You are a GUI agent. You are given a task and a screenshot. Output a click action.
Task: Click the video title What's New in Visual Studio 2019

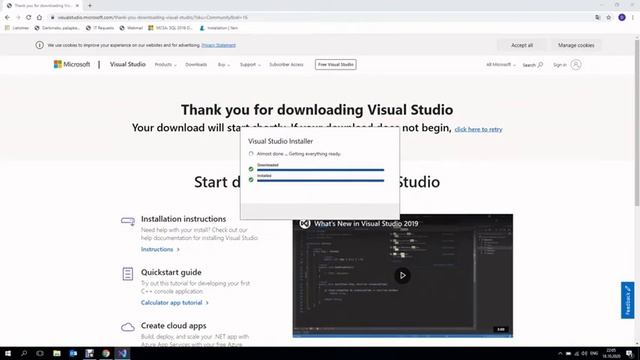tap(366, 224)
